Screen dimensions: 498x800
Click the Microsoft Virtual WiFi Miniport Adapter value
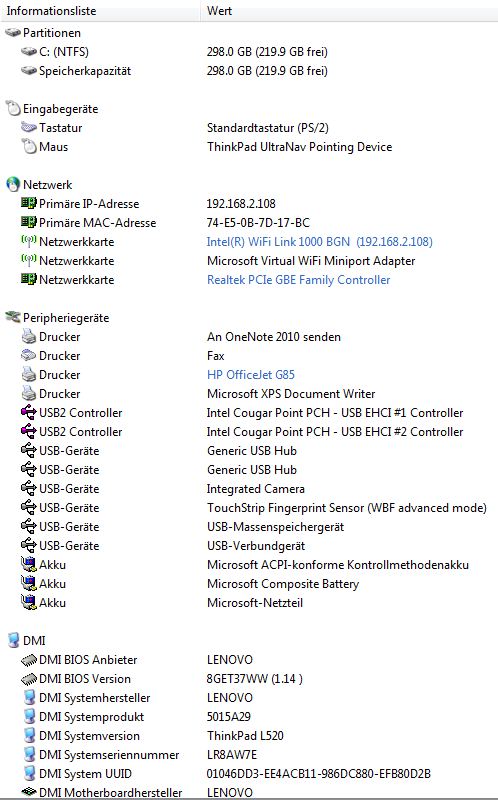click(x=311, y=261)
